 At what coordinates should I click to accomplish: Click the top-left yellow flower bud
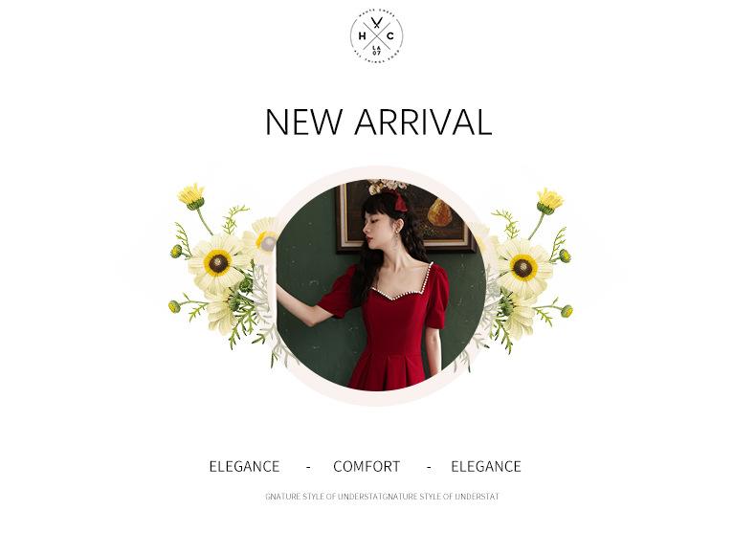(x=192, y=196)
